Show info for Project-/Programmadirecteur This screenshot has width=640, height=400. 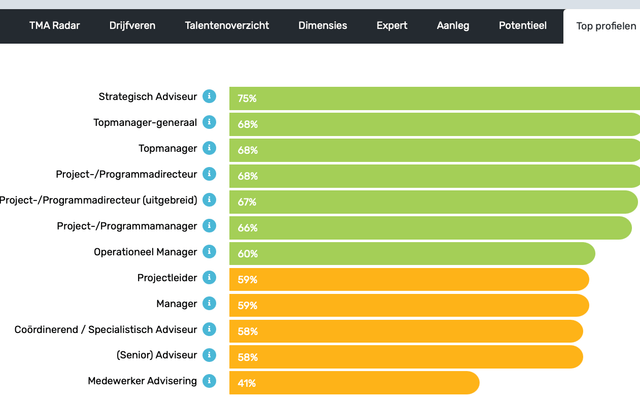[209, 174]
